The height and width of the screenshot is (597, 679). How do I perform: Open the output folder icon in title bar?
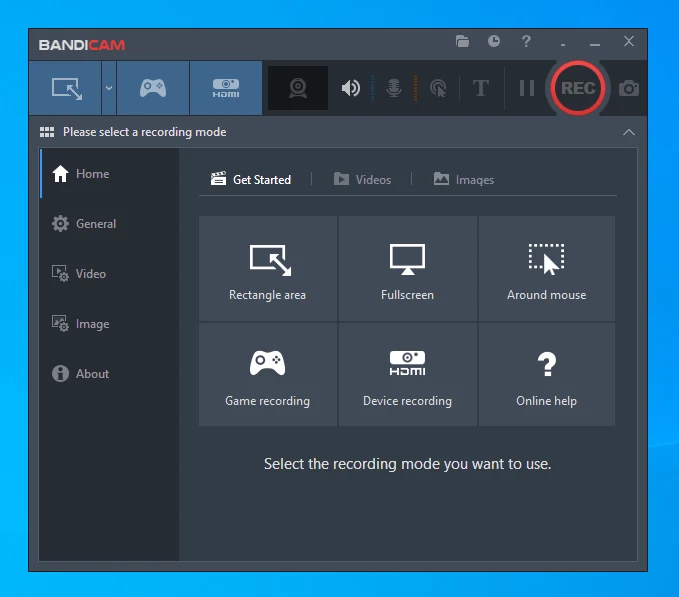462,42
